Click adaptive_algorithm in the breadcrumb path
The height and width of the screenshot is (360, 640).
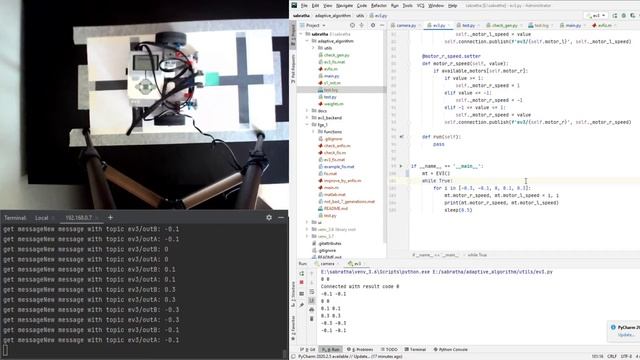(333, 16)
